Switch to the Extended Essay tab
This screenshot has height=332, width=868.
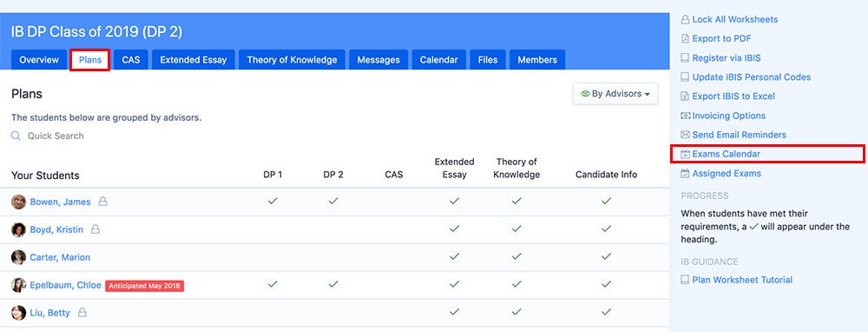click(x=194, y=60)
